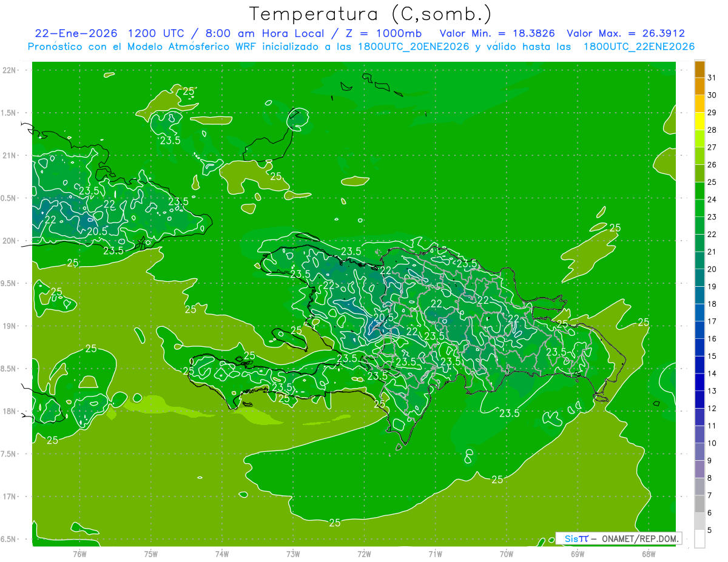Click the "26" color scale label
This screenshot has height=562, width=728.
coord(712,164)
